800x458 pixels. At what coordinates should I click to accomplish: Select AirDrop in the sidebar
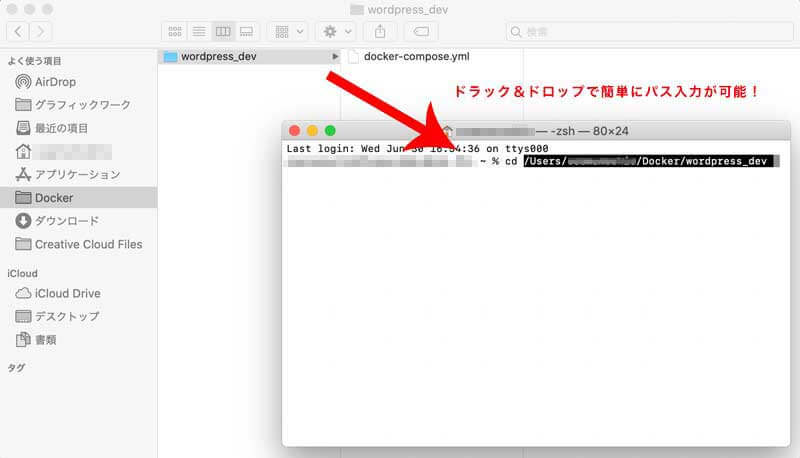pyautogui.click(x=55, y=81)
